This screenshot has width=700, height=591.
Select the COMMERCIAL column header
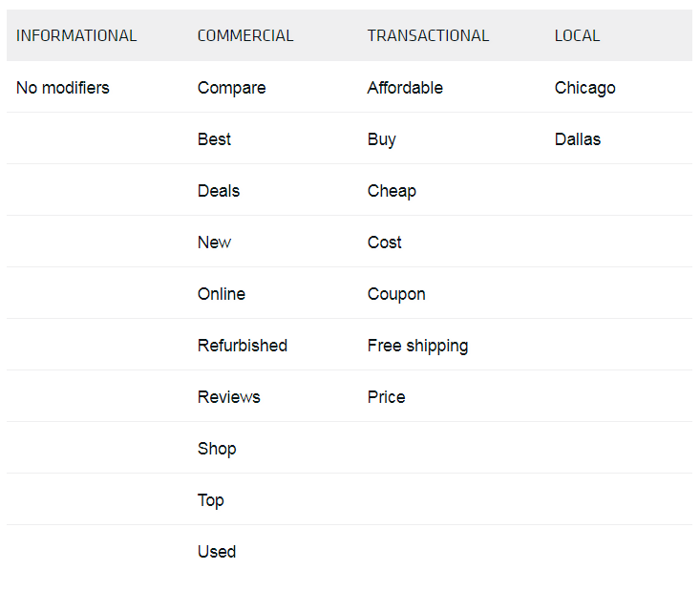pyautogui.click(x=245, y=36)
